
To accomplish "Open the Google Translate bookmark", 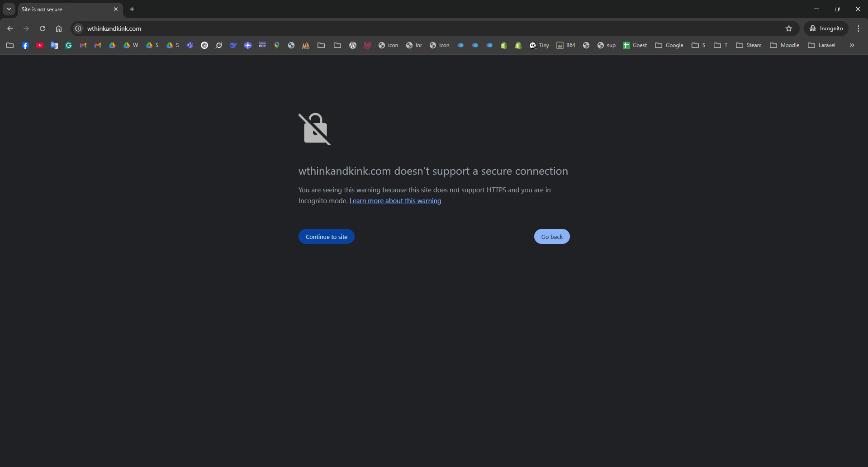I will pos(54,45).
